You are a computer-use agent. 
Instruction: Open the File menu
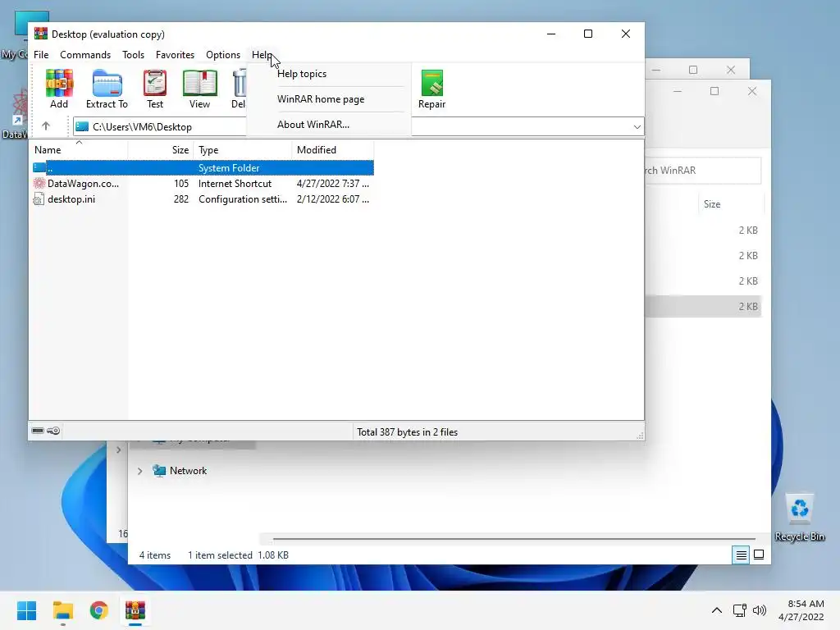tap(41, 55)
